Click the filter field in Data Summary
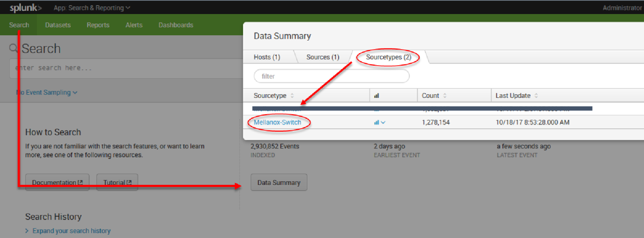 coord(331,76)
